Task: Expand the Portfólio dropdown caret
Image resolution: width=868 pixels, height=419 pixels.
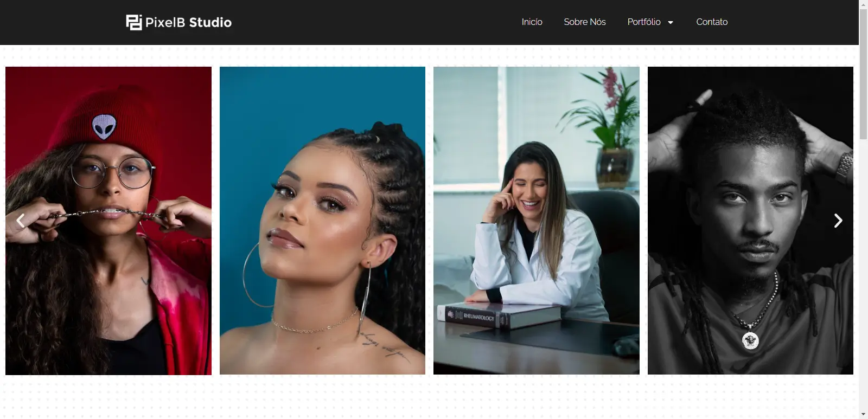Action: click(671, 22)
